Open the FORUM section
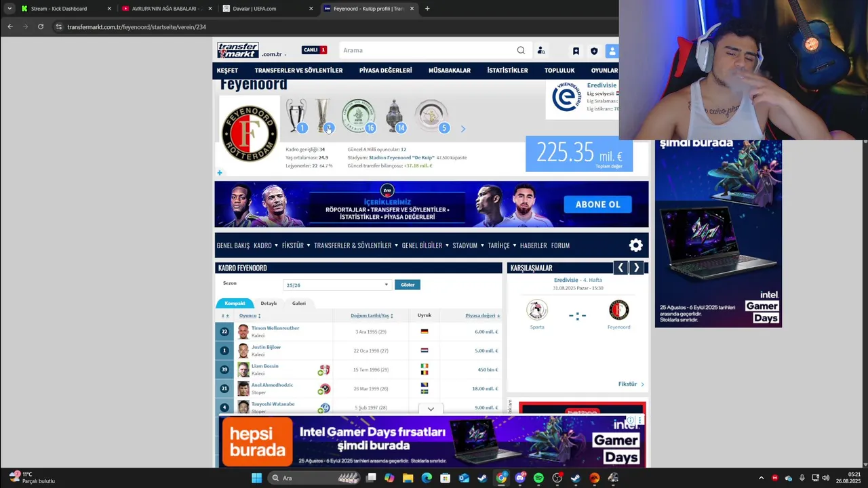Screen dimensions: 868x488 coord(560,245)
